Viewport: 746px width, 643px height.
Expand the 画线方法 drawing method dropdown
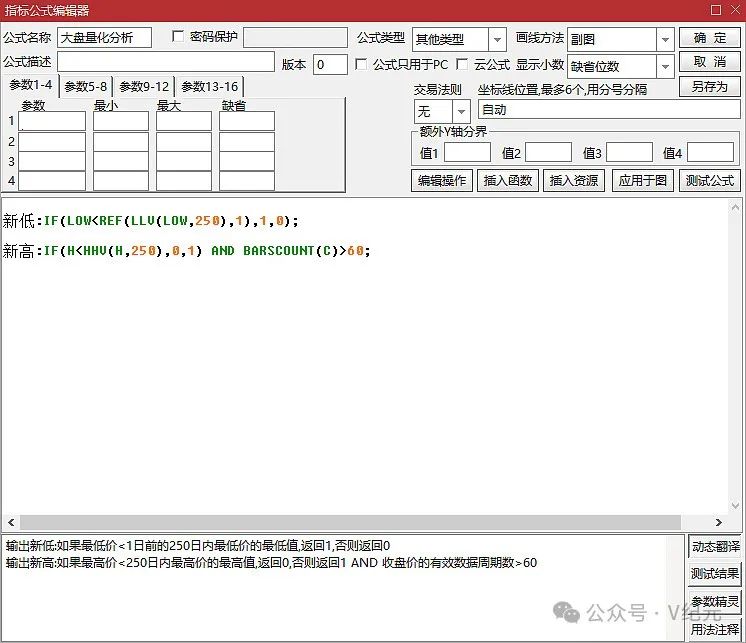[665, 39]
